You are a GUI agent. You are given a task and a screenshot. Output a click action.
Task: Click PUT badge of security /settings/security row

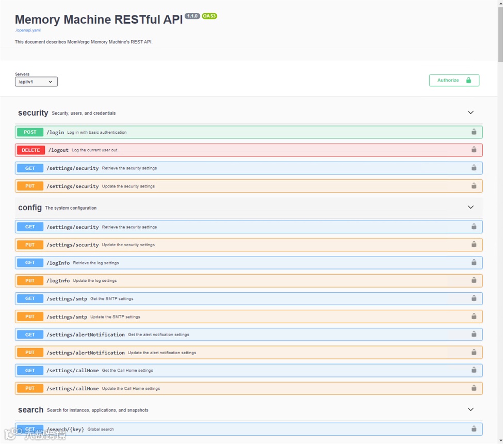(30, 186)
